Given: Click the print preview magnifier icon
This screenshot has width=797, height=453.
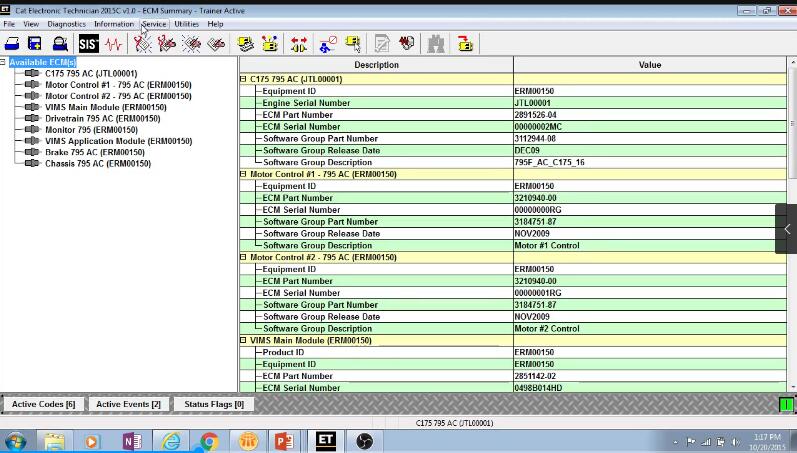Looking at the screenshot, I should tap(60, 44).
